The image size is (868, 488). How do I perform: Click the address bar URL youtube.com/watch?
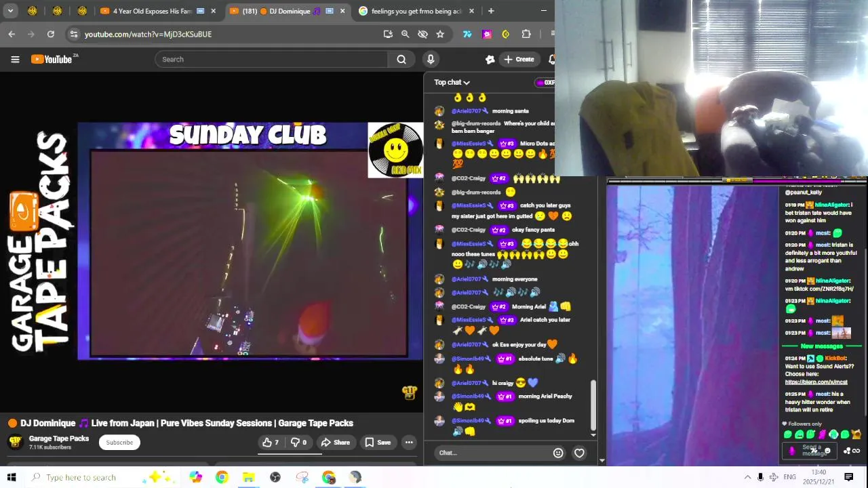click(148, 34)
